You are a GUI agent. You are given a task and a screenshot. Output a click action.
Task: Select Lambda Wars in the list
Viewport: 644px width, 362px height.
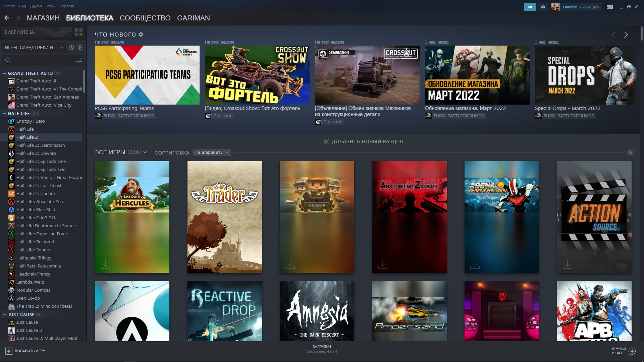(41, 282)
